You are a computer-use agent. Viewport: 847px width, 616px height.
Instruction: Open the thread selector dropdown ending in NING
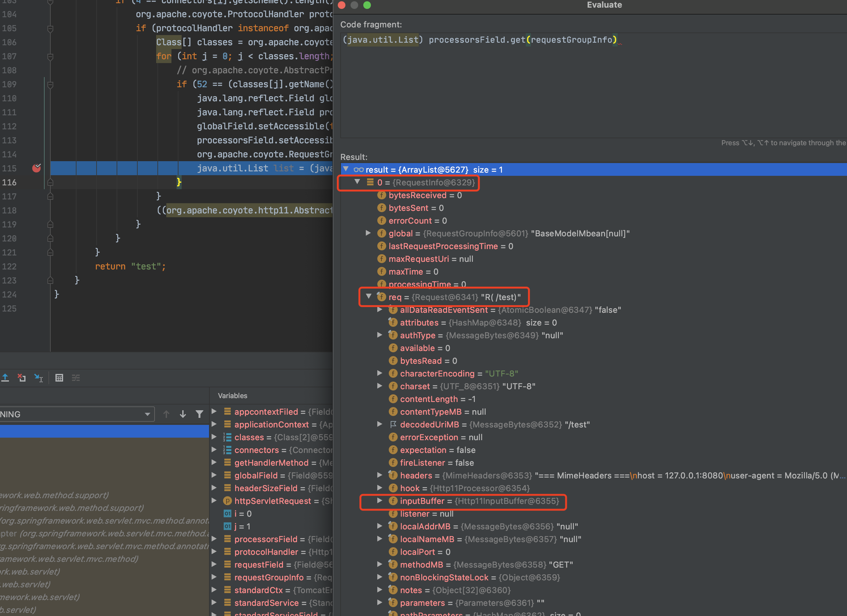coord(77,414)
